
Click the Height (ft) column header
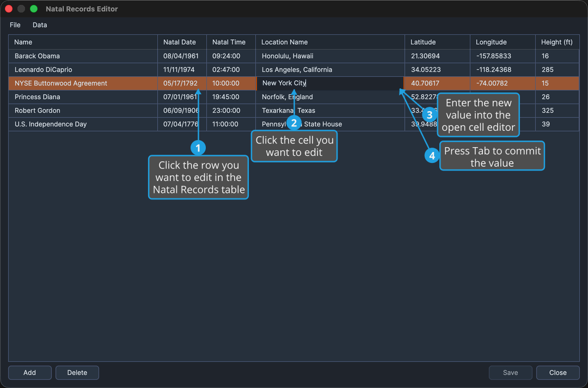[x=558, y=42]
